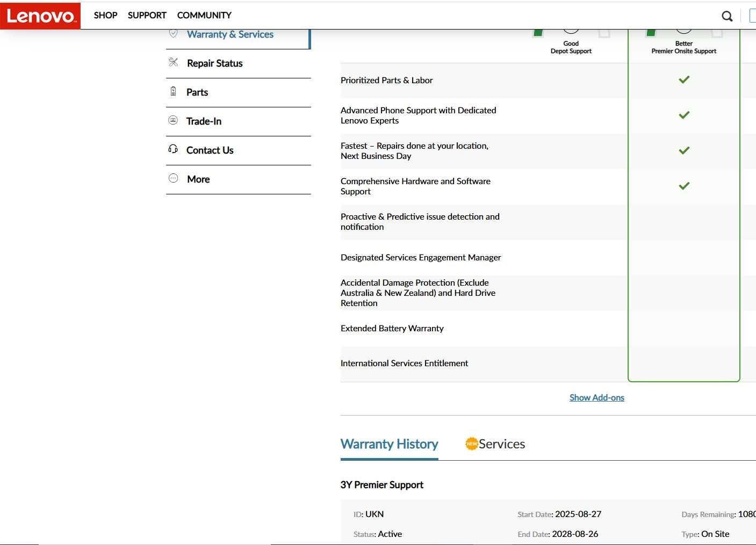Click Comprehensive Hardware and Software Support text
756x545 pixels.
[x=416, y=186]
